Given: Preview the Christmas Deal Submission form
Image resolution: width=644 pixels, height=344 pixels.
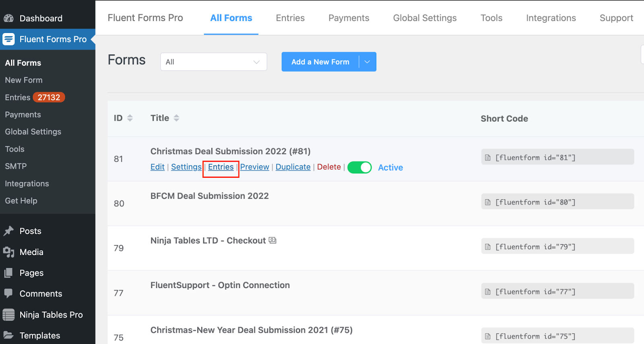Looking at the screenshot, I should click(x=255, y=167).
